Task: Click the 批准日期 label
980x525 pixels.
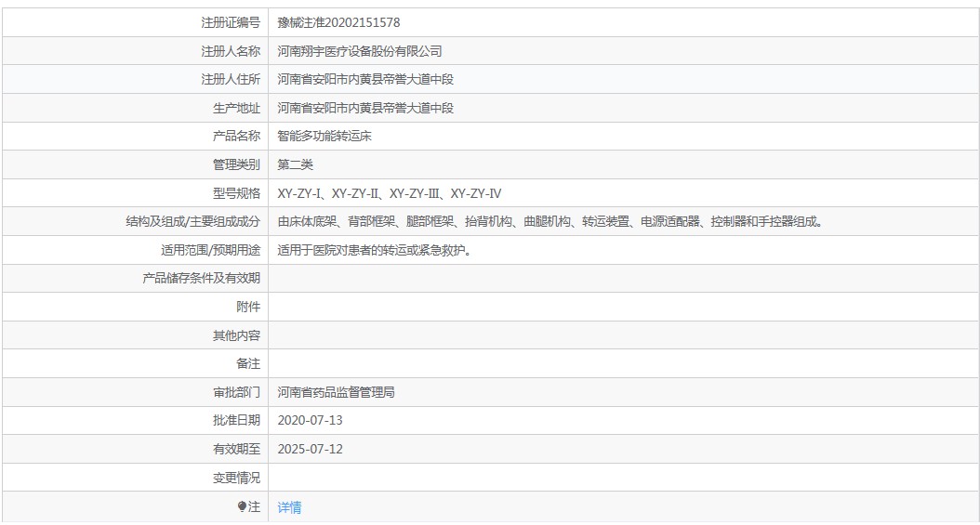Action: coord(236,421)
